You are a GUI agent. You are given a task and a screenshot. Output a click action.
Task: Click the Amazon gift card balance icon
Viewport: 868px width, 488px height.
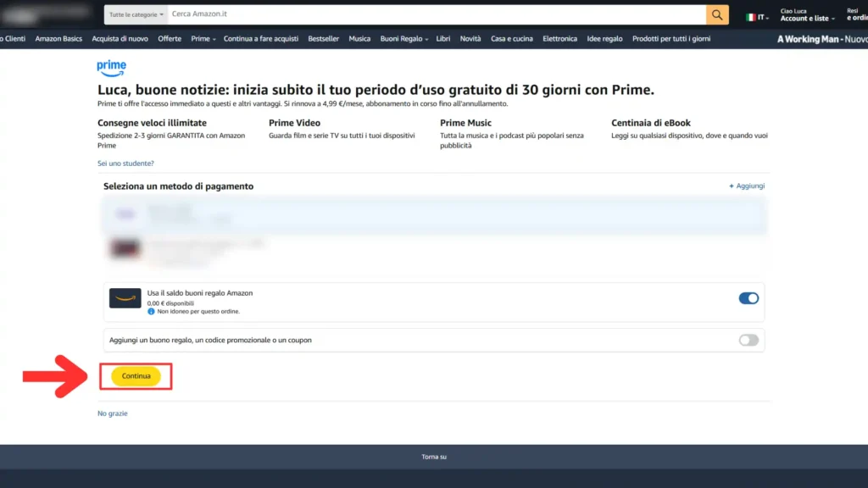tap(125, 298)
